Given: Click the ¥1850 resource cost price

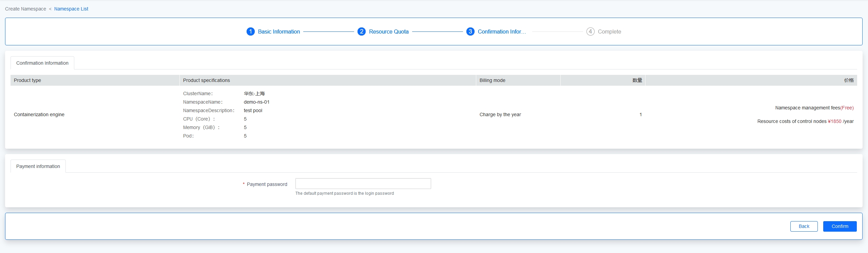Looking at the screenshot, I should tap(834, 121).
